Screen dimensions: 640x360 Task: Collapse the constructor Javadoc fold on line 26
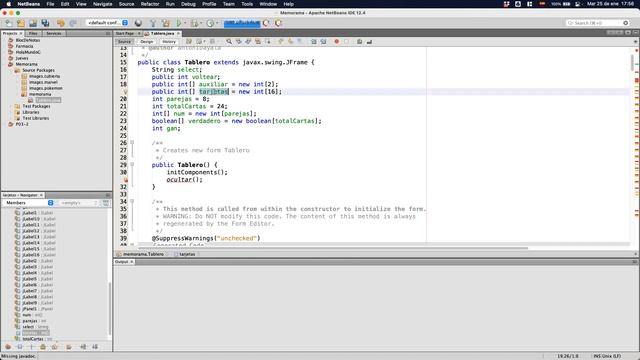click(132, 143)
